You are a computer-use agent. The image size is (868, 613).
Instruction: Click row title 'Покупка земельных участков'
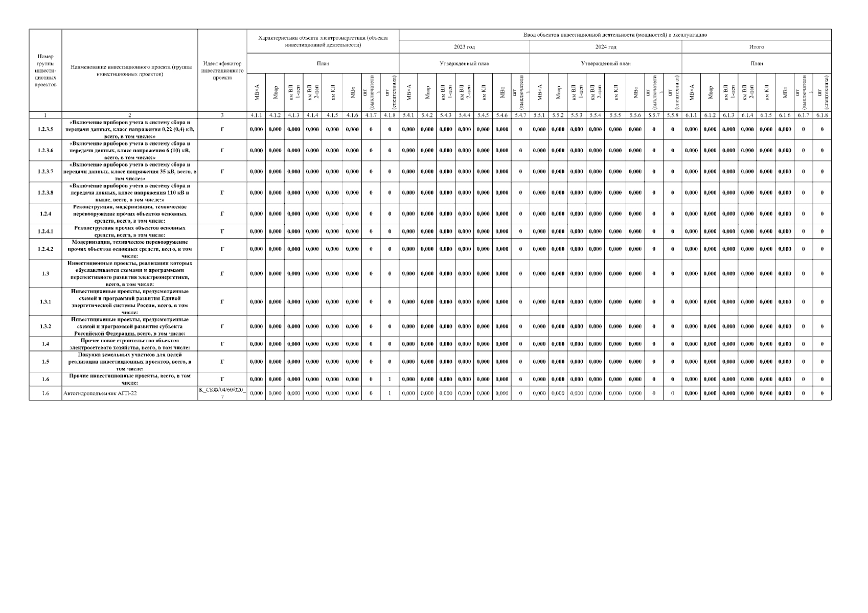click(x=130, y=361)
